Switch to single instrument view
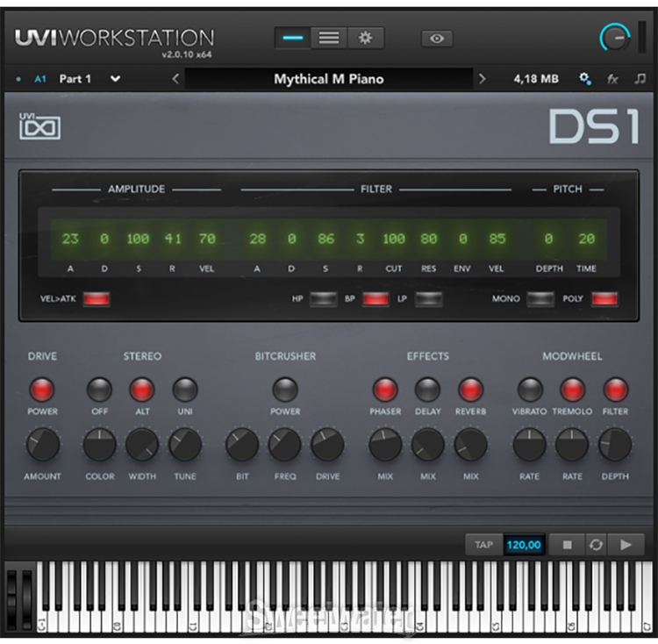Screen dimensions: 658x644 click(x=292, y=39)
